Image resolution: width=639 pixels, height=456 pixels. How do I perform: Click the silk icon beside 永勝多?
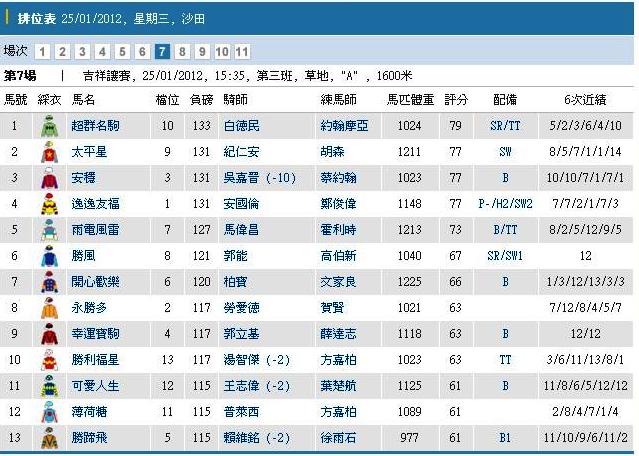(x=49, y=309)
